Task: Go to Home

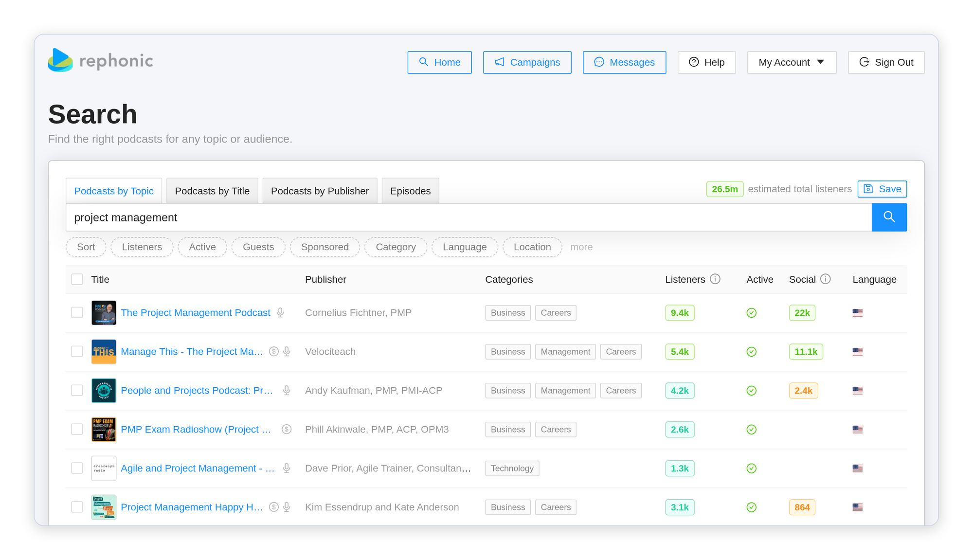Action: [x=439, y=62]
